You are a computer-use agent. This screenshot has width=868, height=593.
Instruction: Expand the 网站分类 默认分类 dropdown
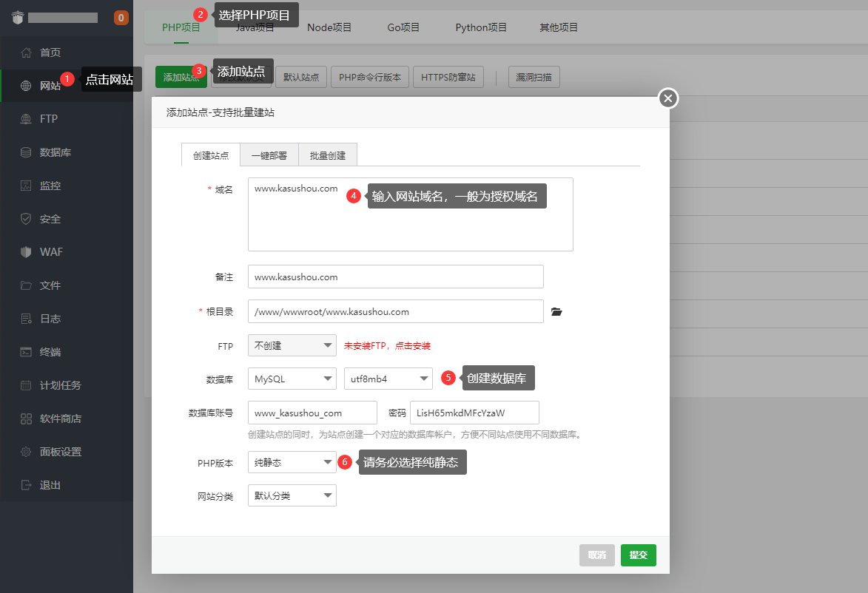pyautogui.click(x=292, y=496)
